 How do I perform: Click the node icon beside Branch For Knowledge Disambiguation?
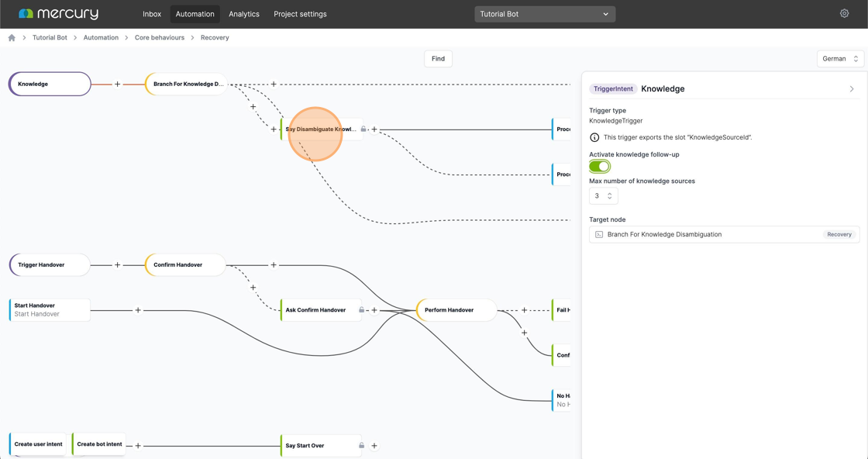click(598, 234)
